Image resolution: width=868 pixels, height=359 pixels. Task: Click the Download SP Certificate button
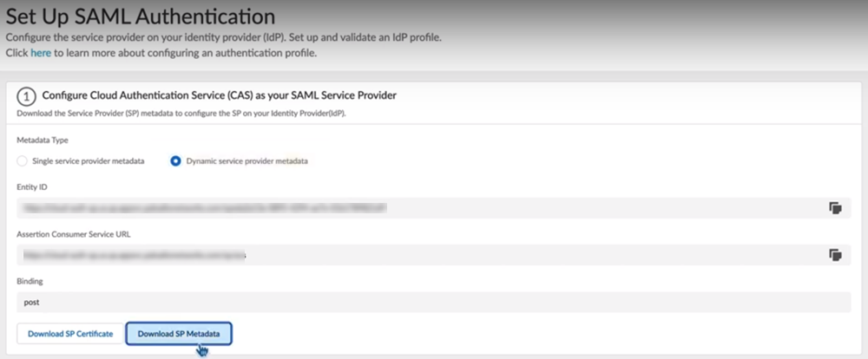coord(70,333)
